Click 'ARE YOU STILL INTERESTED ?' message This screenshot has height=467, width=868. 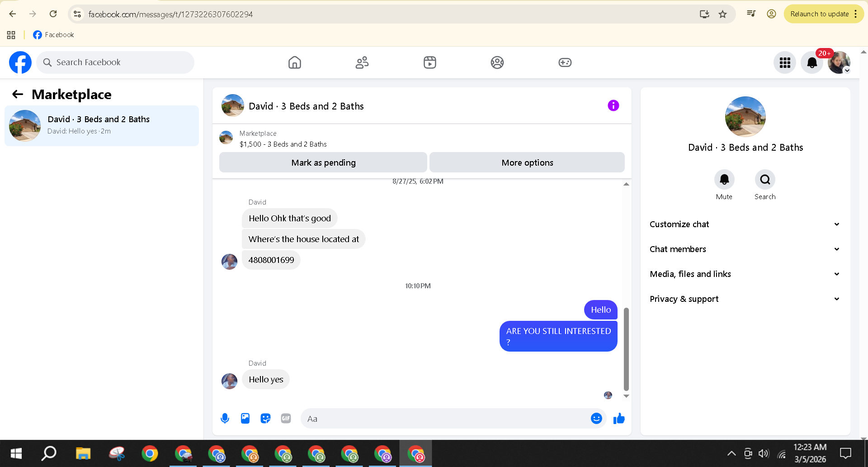[x=558, y=336]
